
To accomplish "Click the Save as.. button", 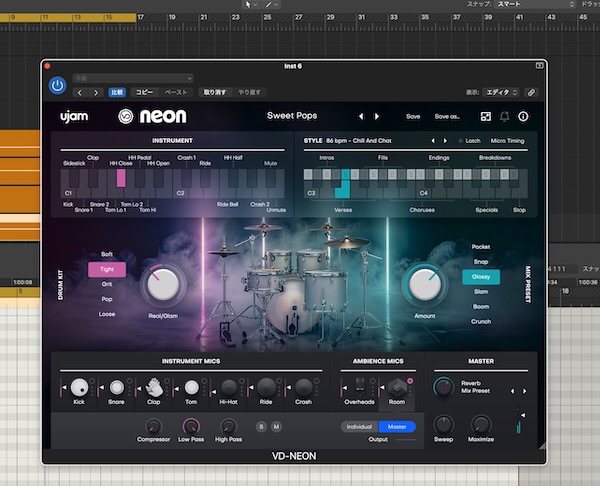I will pos(447,116).
